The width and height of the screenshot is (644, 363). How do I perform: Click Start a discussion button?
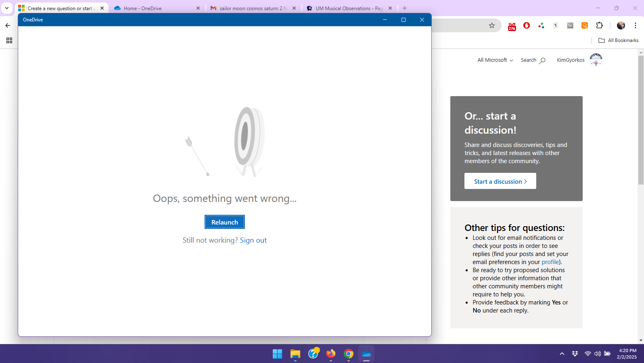point(500,181)
